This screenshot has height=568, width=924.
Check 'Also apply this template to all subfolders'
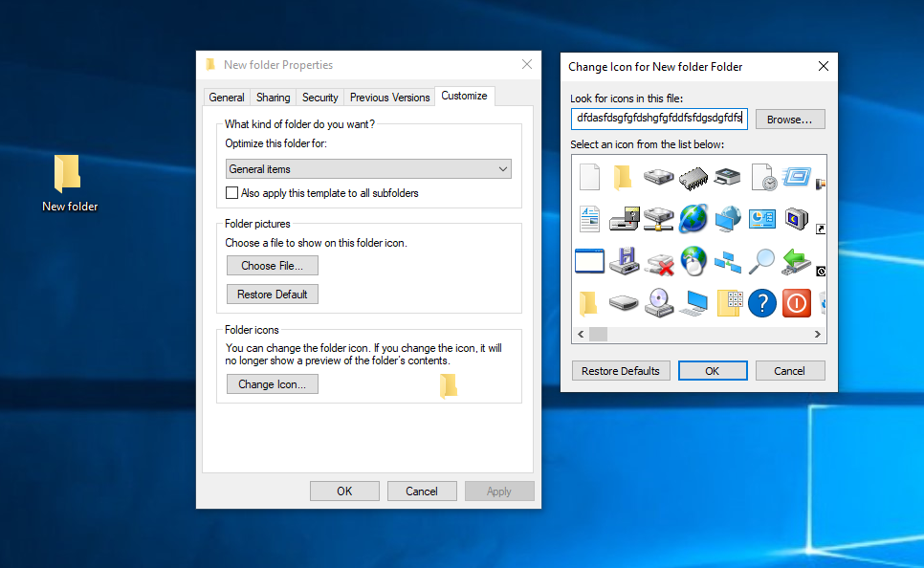click(x=231, y=192)
